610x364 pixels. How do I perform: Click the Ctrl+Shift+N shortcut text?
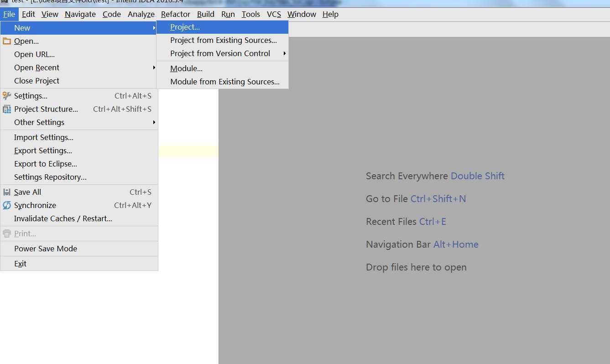[x=438, y=199]
